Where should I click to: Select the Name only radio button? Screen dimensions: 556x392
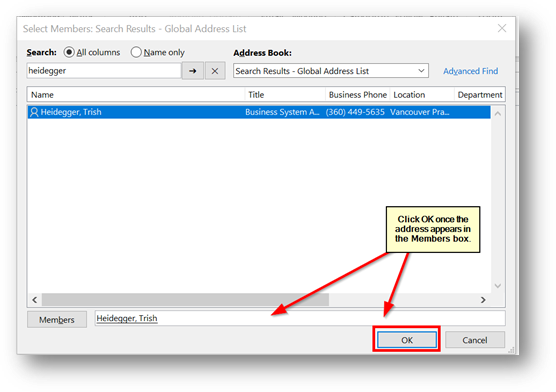[136, 53]
